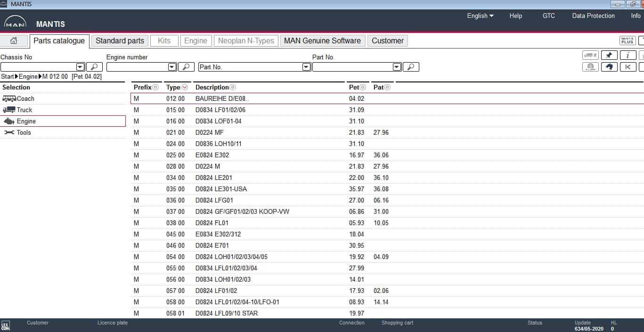
Task: Click the Engine number input field
Action: [x=137, y=67]
